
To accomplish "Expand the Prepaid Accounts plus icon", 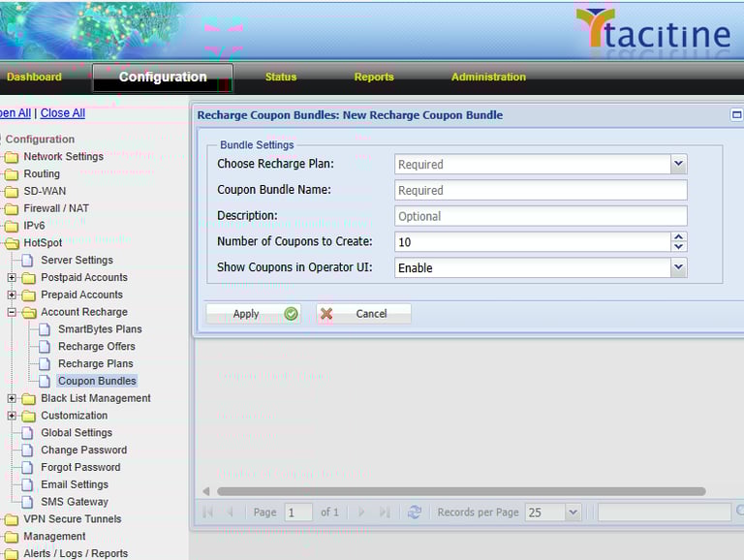I will 12,296.
